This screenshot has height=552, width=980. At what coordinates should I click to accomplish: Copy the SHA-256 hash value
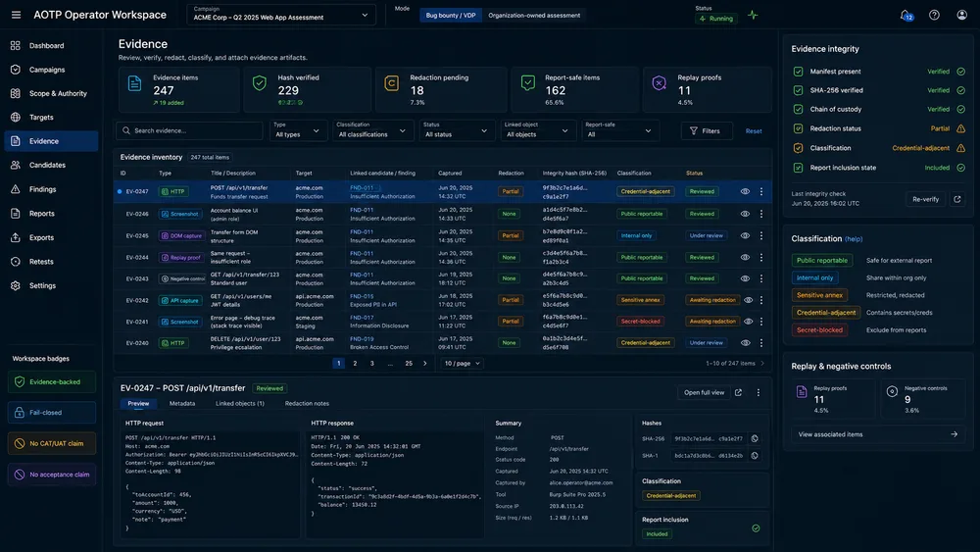coord(755,438)
